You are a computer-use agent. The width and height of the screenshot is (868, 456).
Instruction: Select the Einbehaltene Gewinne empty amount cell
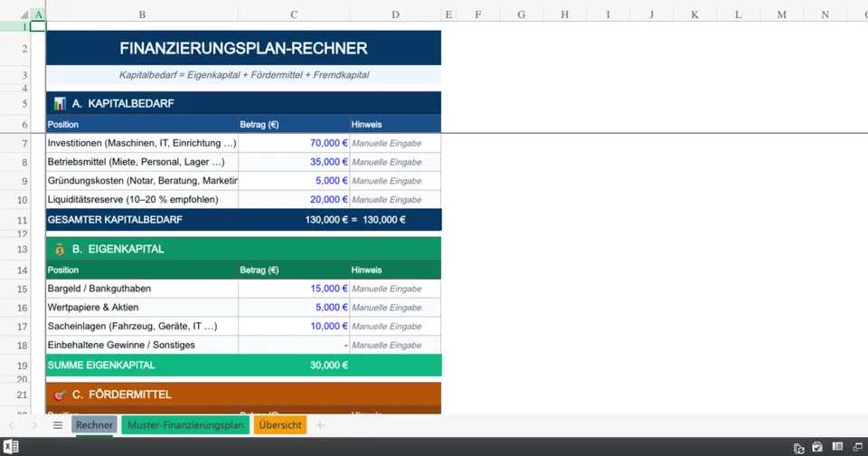294,346
